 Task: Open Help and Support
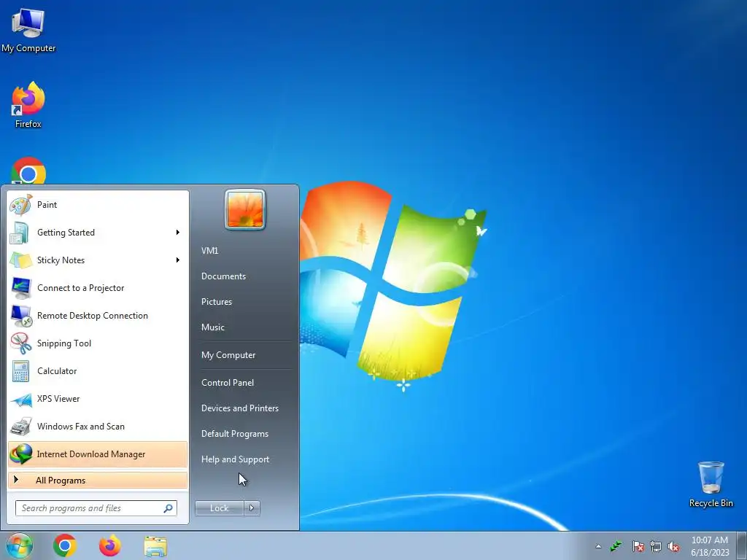[x=235, y=459]
